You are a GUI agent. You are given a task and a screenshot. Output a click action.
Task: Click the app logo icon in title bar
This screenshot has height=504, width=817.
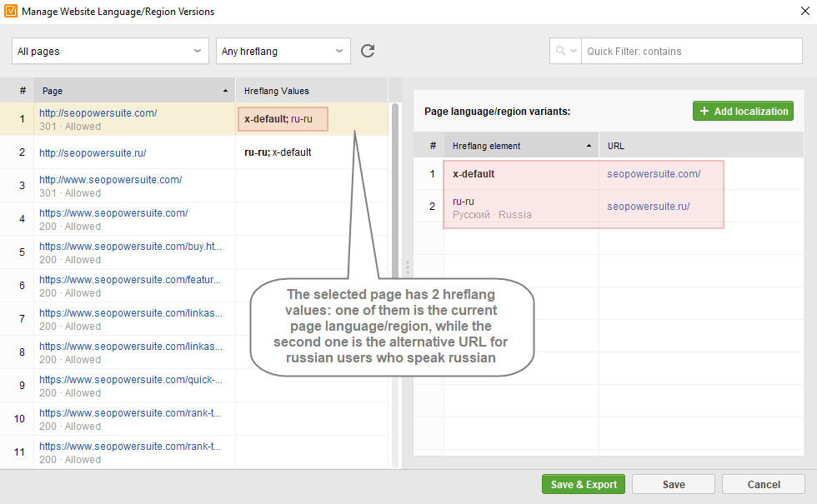(x=10, y=11)
